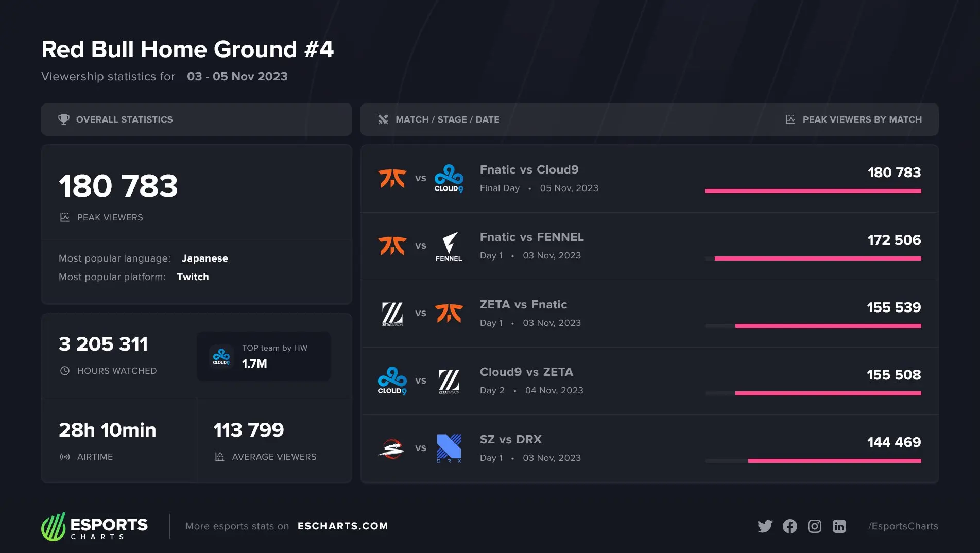This screenshot has height=553, width=980.
Task: Click the 172 506 peak viewers value
Action: (895, 240)
